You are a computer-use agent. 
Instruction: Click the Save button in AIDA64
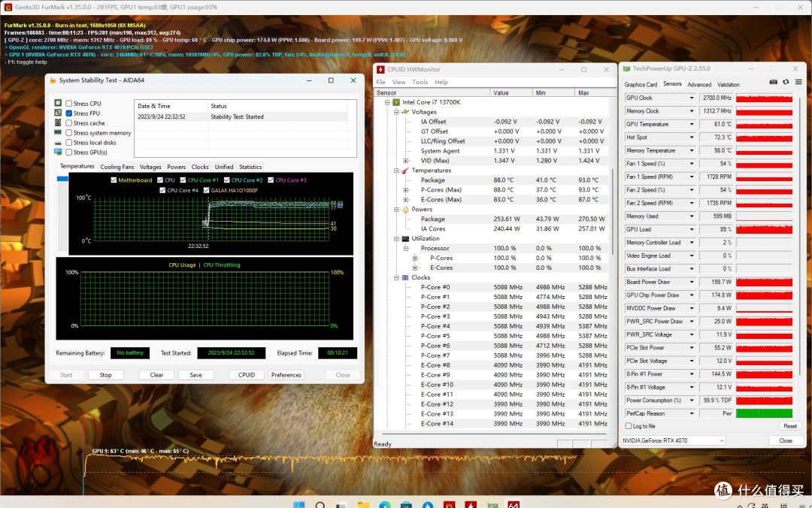tap(195, 375)
